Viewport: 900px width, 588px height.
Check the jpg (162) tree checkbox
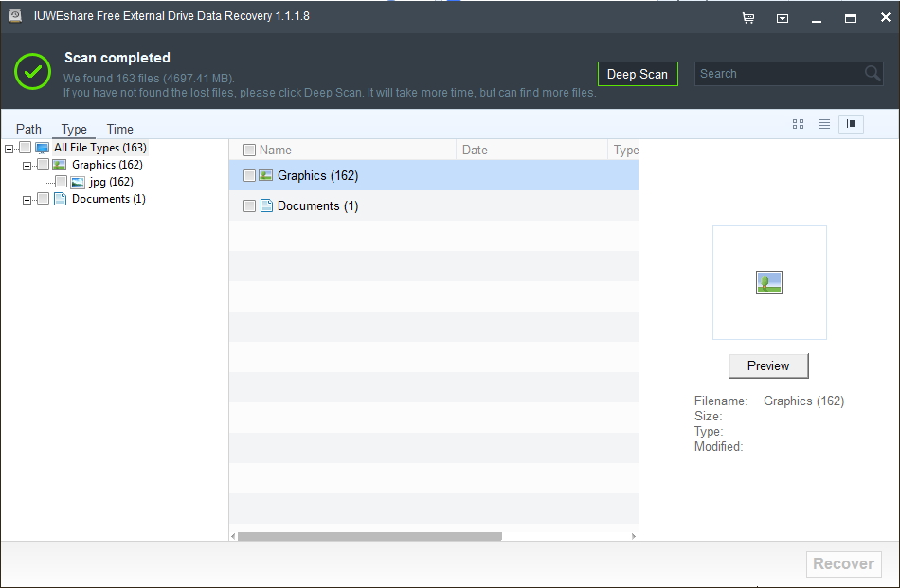[x=61, y=182]
